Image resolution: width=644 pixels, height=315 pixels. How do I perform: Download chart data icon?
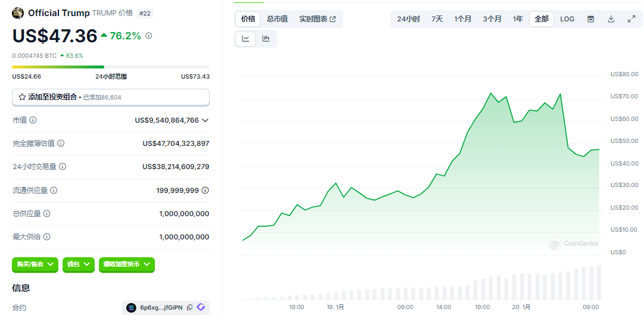tap(611, 19)
